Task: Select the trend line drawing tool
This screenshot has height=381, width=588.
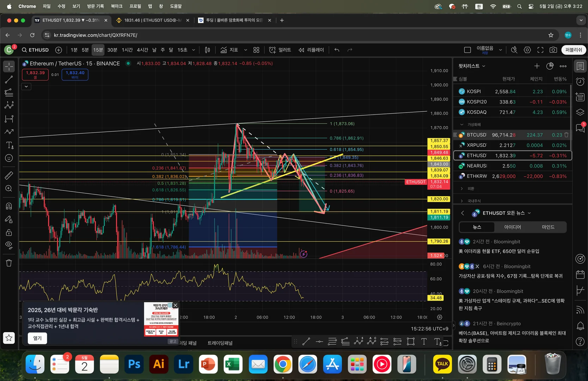Action: 9,80
